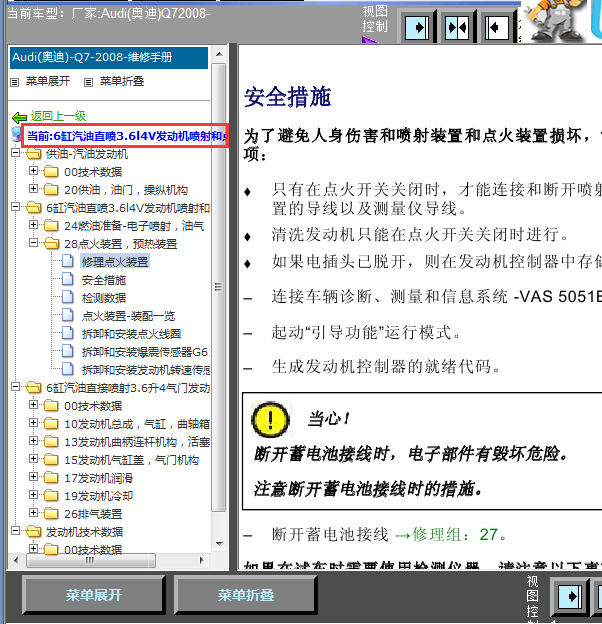Open the 修理点火装置 tree item
The height and width of the screenshot is (624, 602).
(x=115, y=261)
